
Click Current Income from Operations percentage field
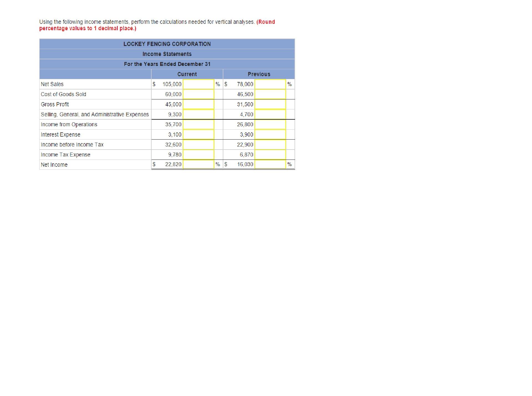198,124
